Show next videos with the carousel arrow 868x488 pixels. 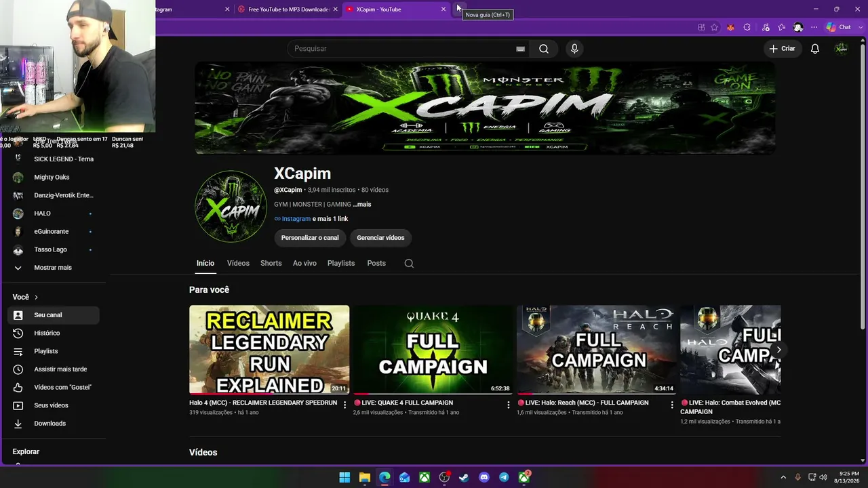pos(778,350)
